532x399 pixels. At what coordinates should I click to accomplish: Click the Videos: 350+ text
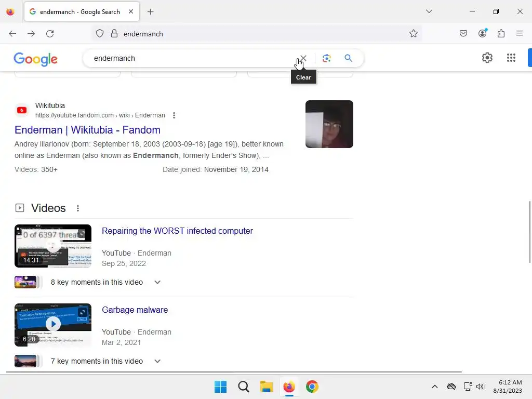pos(36,169)
